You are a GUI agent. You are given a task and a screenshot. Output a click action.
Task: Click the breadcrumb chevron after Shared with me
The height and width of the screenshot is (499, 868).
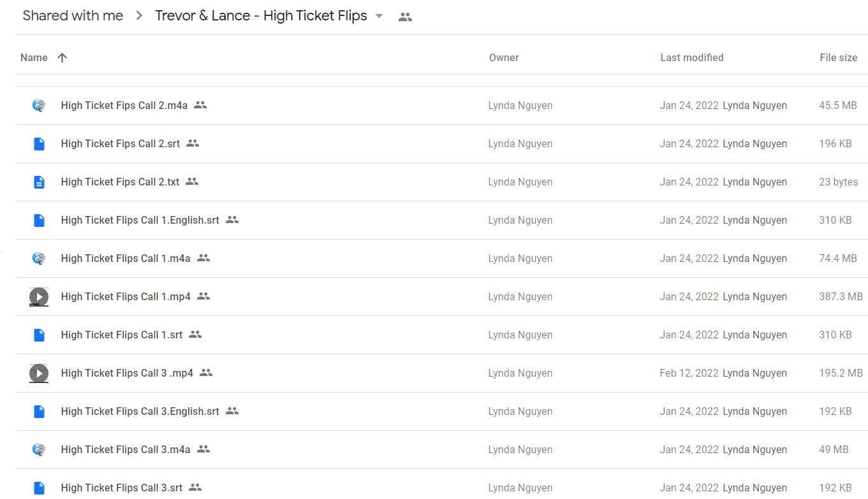[139, 16]
